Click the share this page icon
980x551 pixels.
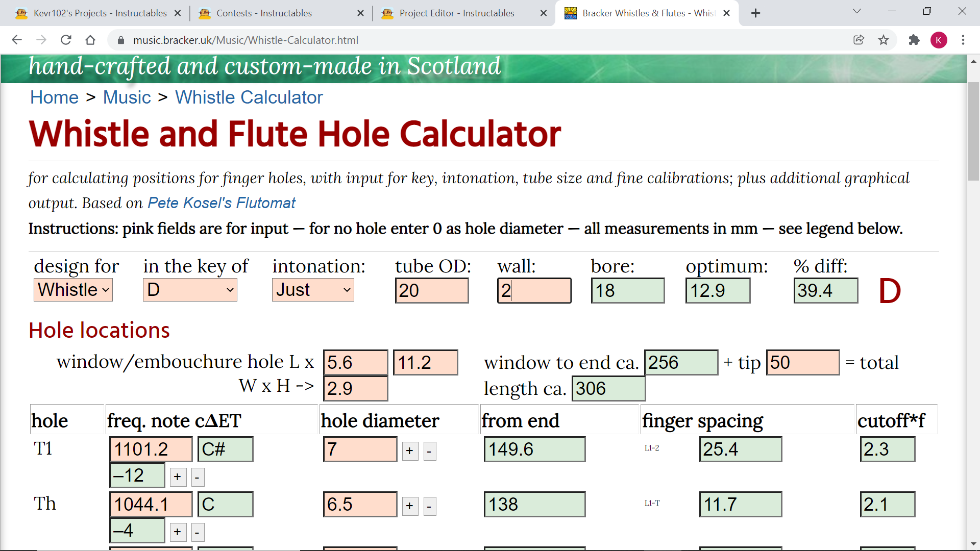pos(859,40)
